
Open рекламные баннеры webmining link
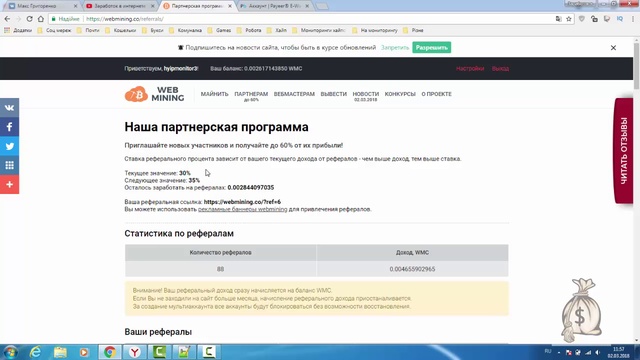pos(242,209)
